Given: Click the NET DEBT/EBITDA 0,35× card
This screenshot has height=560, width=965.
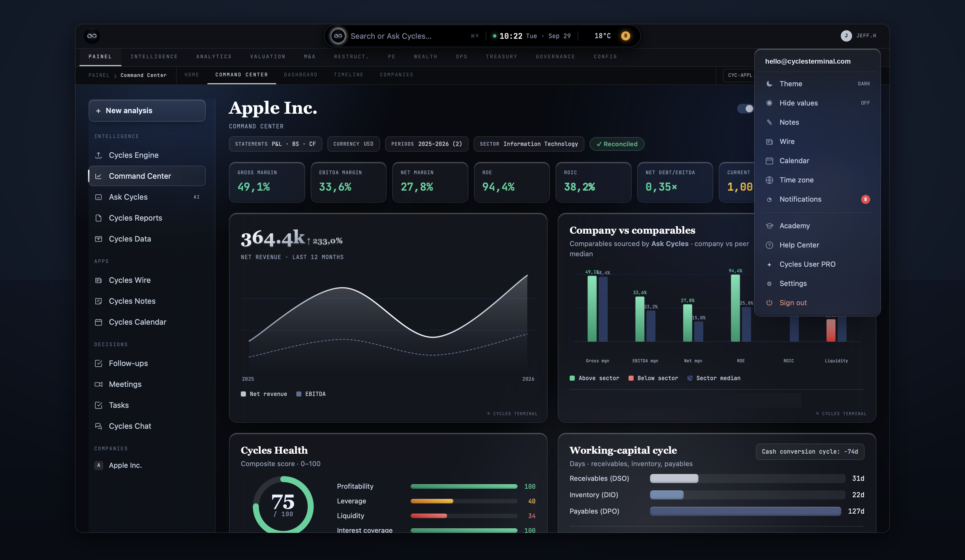Looking at the screenshot, I should (675, 182).
